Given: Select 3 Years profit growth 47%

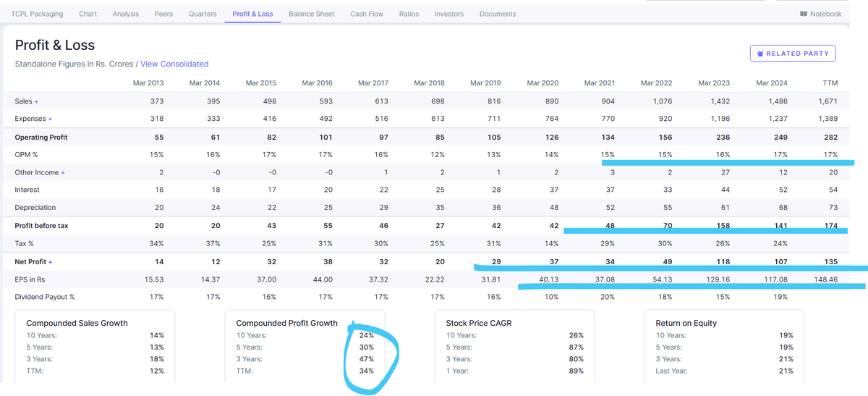Looking at the screenshot, I should 367,359.
